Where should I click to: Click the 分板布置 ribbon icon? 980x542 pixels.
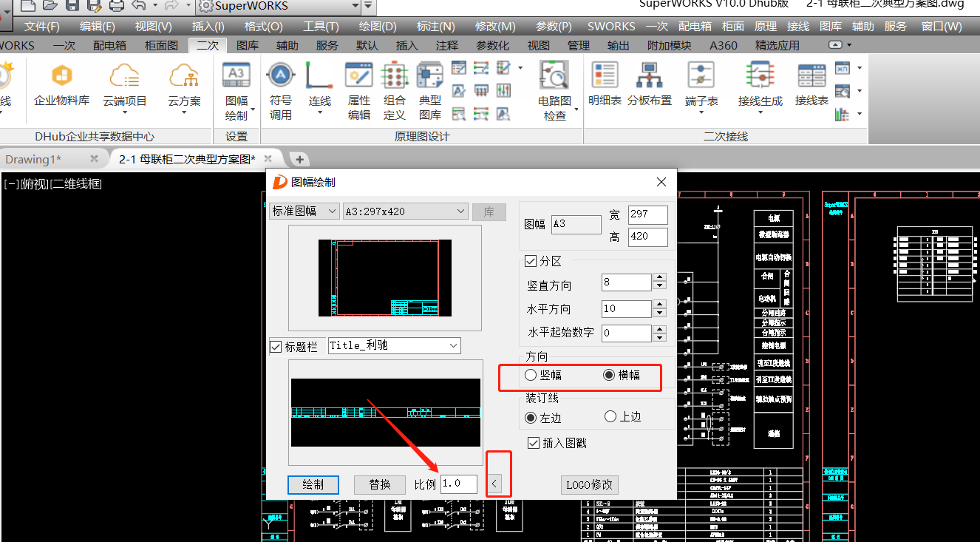(650, 84)
